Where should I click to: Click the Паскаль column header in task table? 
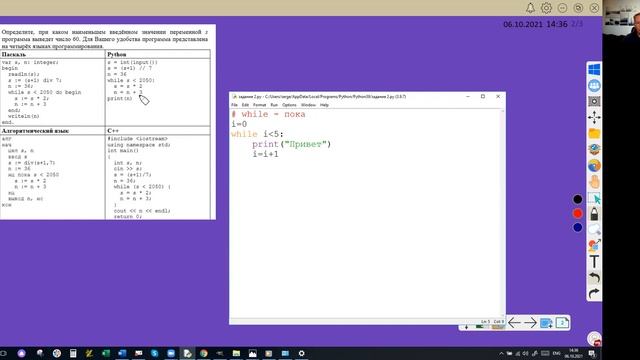pyautogui.click(x=13, y=54)
